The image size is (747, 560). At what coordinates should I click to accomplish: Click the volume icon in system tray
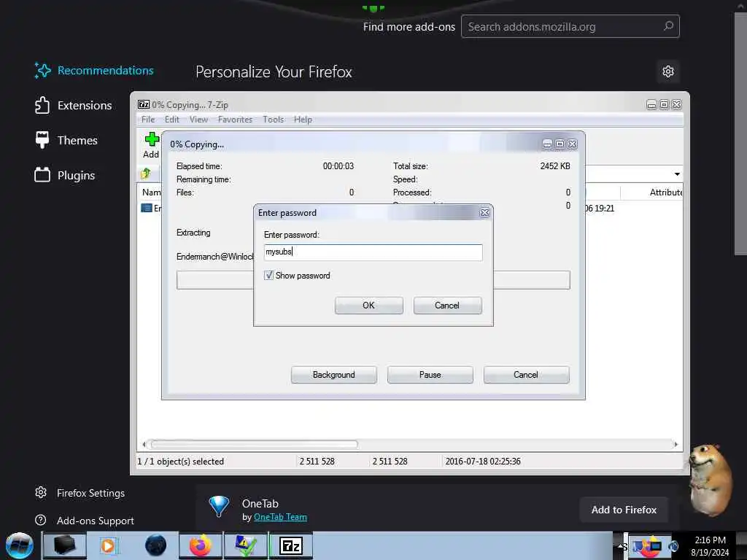[x=673, y=545]
